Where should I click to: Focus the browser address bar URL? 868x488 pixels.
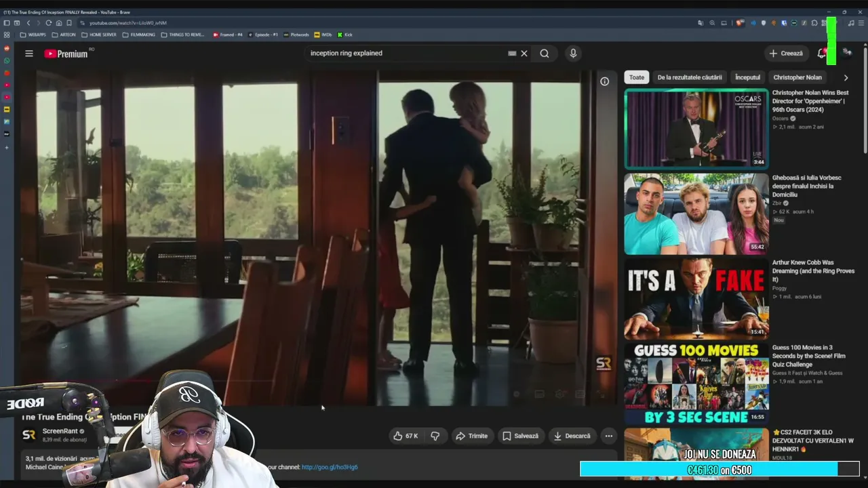tap(128, 23)
